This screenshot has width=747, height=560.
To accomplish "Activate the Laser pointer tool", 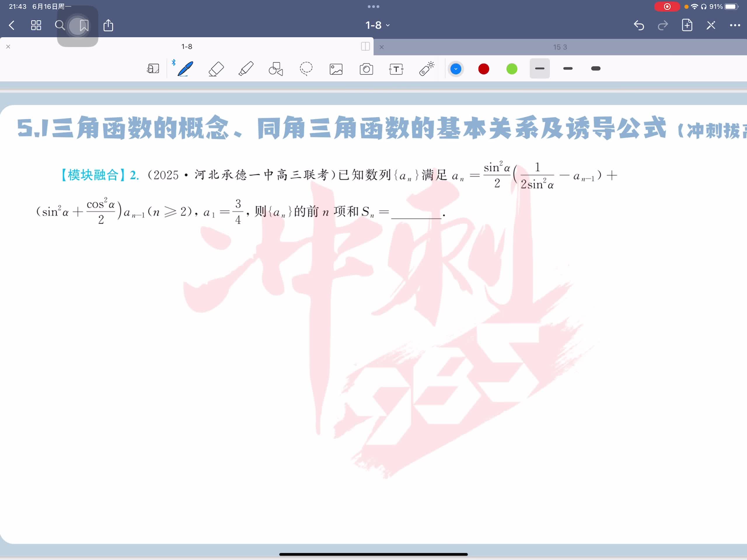I will coord(427,69).
